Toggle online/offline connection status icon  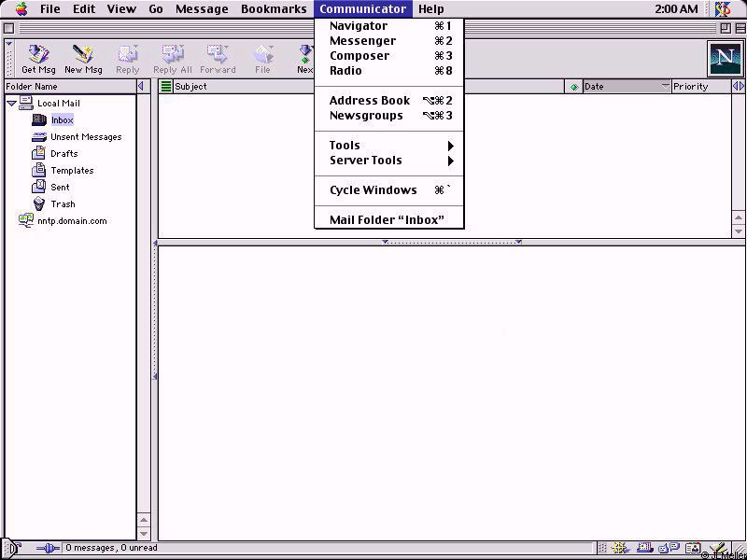point(47,549)
